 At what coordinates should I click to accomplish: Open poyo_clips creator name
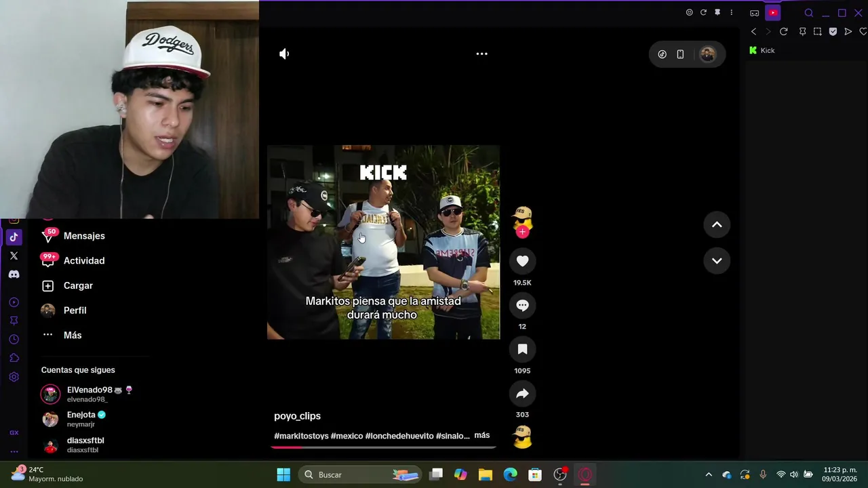297,416
